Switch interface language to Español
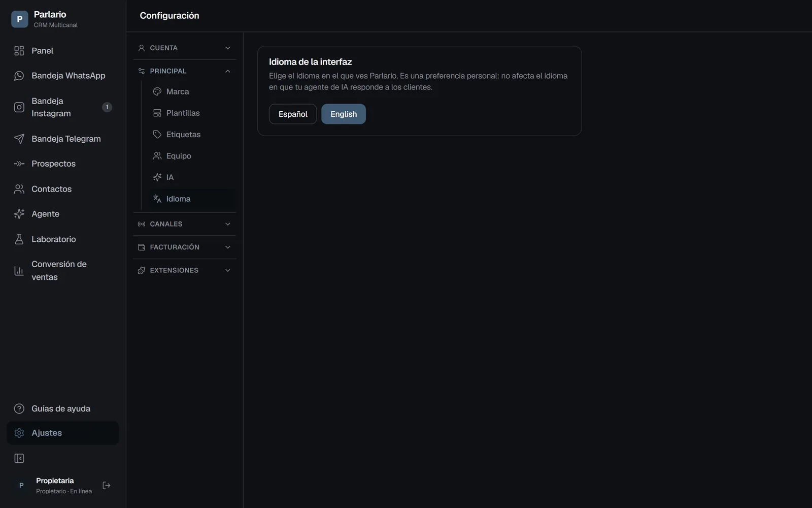 click(293, 114)
